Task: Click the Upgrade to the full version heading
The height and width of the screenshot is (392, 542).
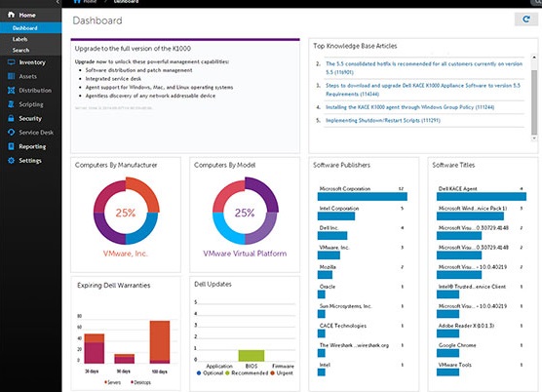Action: point(133,49)
